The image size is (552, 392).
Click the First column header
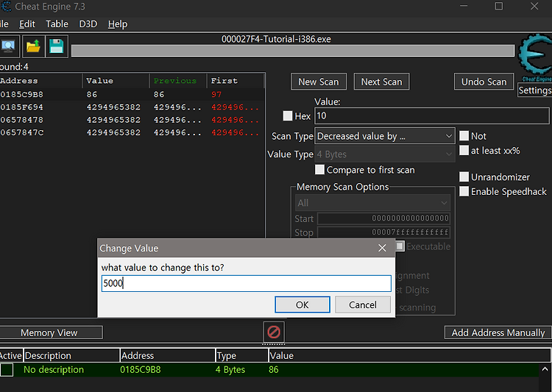coord(236,81)
